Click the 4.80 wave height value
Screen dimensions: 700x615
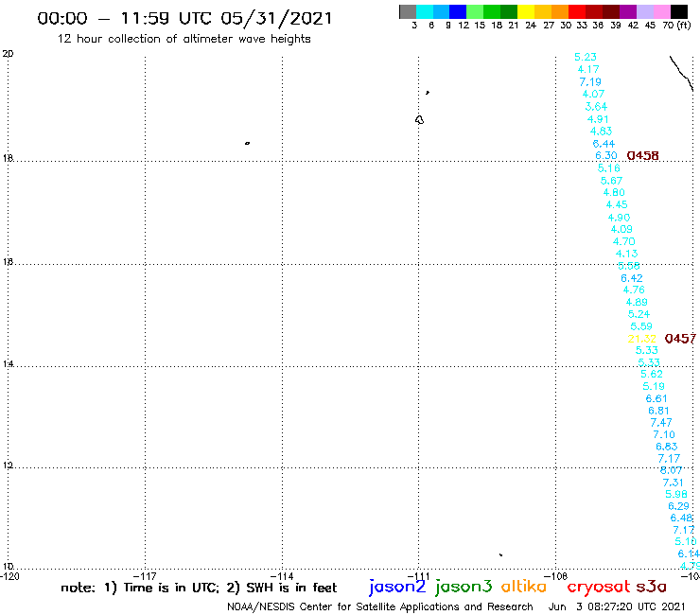[x=614, y=192]
